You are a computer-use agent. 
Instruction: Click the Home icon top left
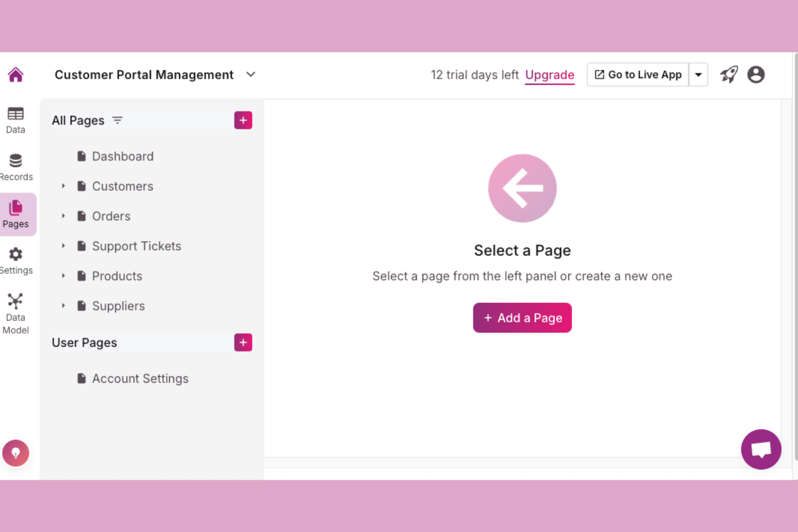tap(15, 74)
